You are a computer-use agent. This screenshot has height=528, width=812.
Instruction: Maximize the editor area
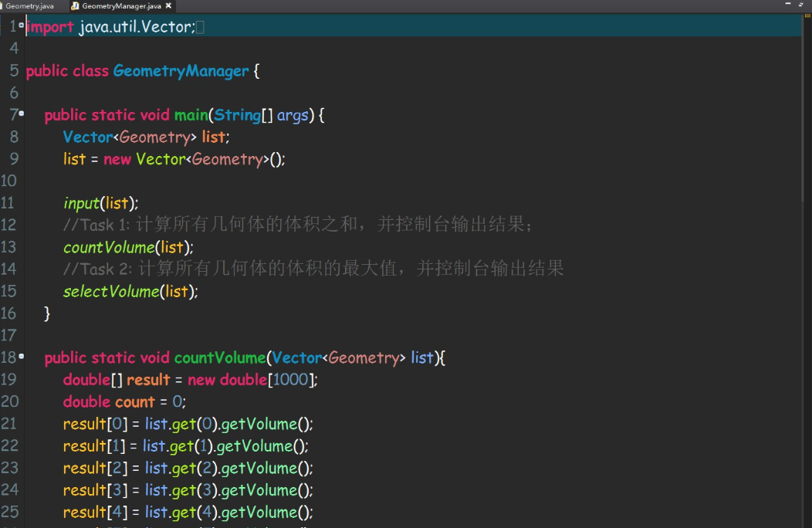(801, 5)
